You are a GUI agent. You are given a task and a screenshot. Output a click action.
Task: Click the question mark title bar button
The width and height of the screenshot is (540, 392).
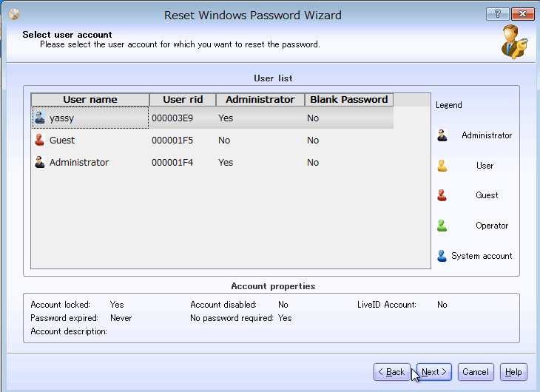497,14
